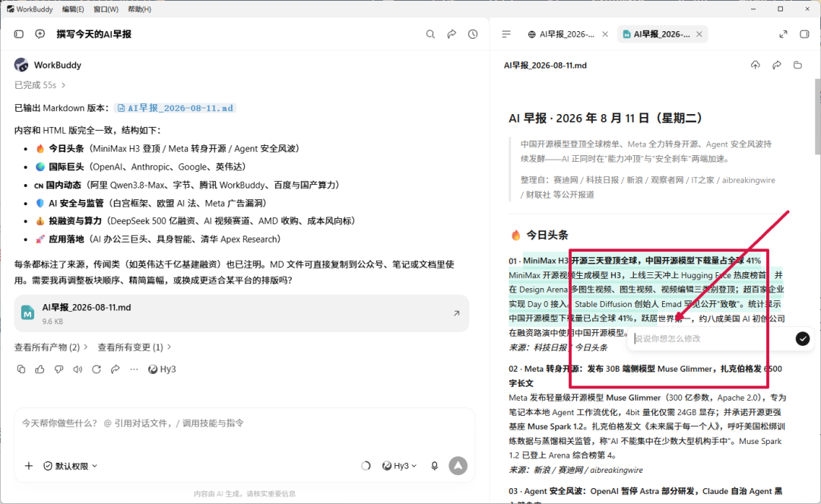The height and width of the screenshot is (504, 821).
Task: Expand preview panel to fullscreen
Action: [x=783, y=34]
